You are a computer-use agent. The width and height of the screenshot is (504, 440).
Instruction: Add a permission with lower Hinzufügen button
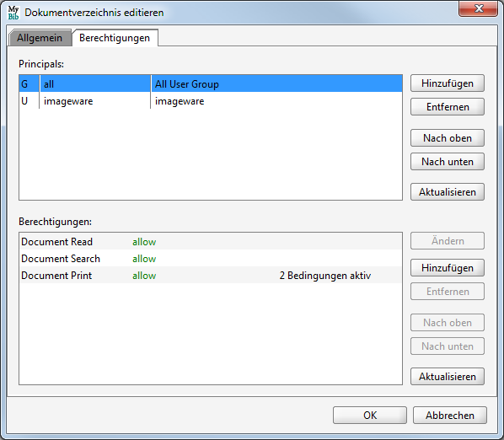point(447,268)
